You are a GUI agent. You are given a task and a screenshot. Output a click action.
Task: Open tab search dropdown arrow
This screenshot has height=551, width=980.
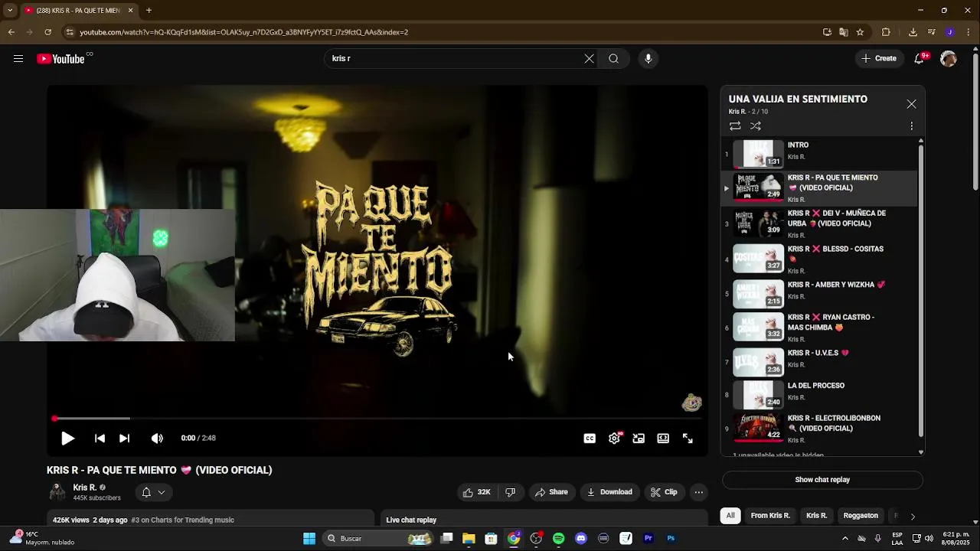coord(9,11)
